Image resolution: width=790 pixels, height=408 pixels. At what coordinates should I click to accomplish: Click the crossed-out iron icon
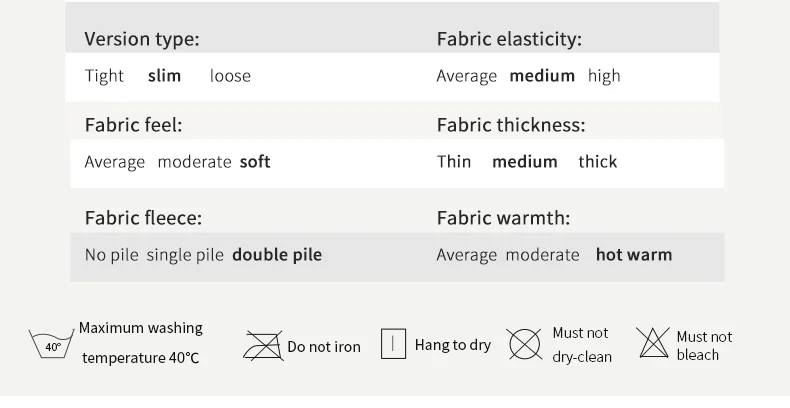(x=263, y=345)
